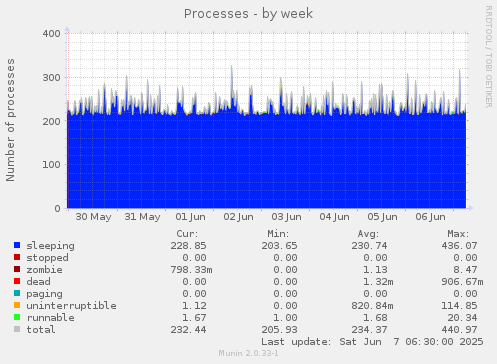Click the 'Avg:' column header

pos(368,234)
